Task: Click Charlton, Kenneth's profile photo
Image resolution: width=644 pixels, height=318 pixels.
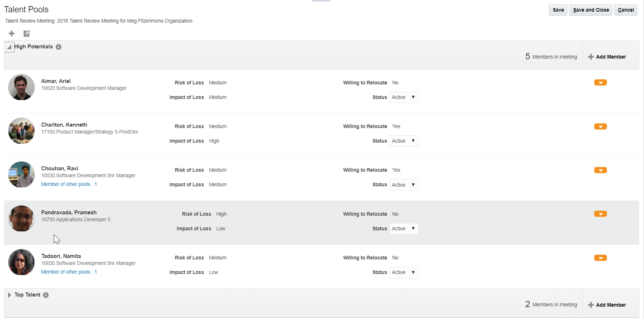Action: tap(21, 131)
